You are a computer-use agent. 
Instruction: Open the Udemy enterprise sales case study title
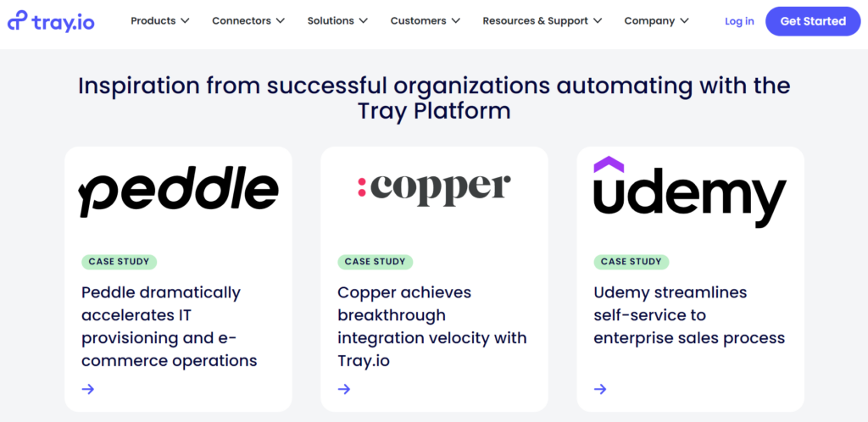click(x=689, y=315)
